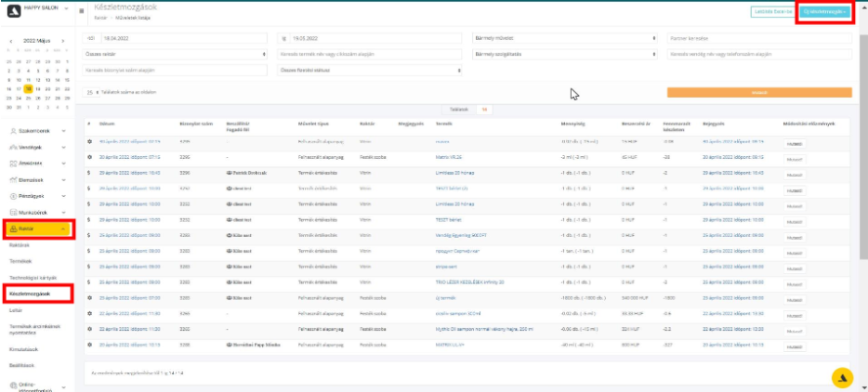Image resolution: width=868 pixels, height=392 pixels.
Task: Click dollar icon in stripe sent row
Action: pyautogui.click(x=89, y=267)
